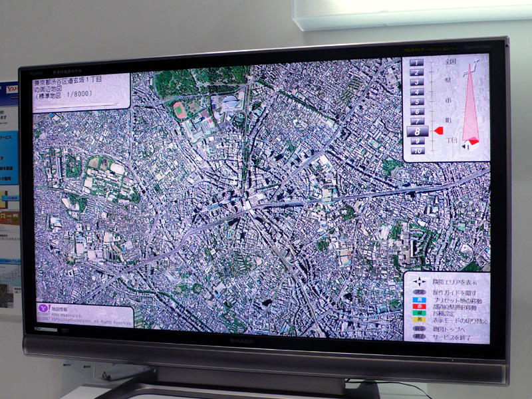Click the red zoom scale pointer marker
The width and height of the screenshot is (532, 399).
pyautogui.click(x=439, y=130)
